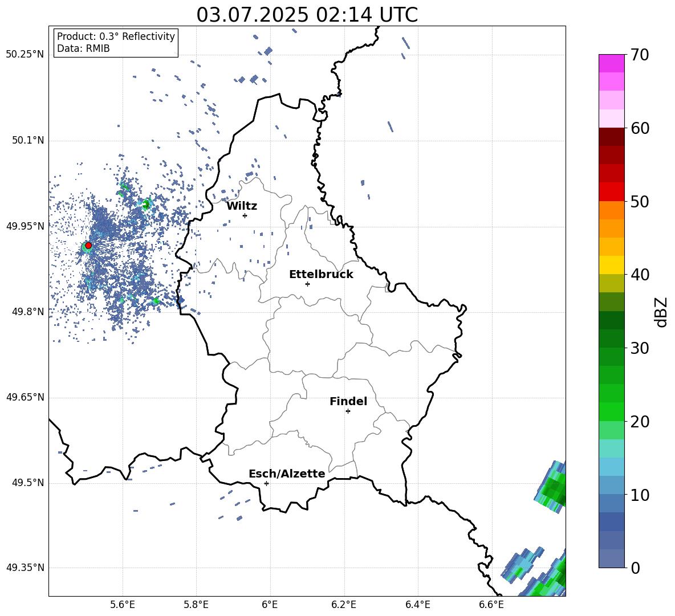This screenshot has width=675, height=616.
Task: Click the Findel station cross marker
Action: click(348, 411)
